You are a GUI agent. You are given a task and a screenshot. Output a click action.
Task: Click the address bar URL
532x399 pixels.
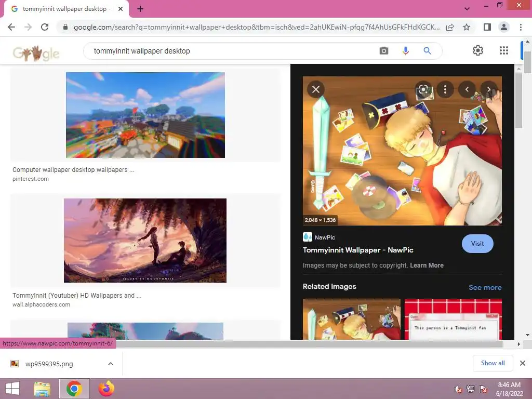tap(257, 27)
